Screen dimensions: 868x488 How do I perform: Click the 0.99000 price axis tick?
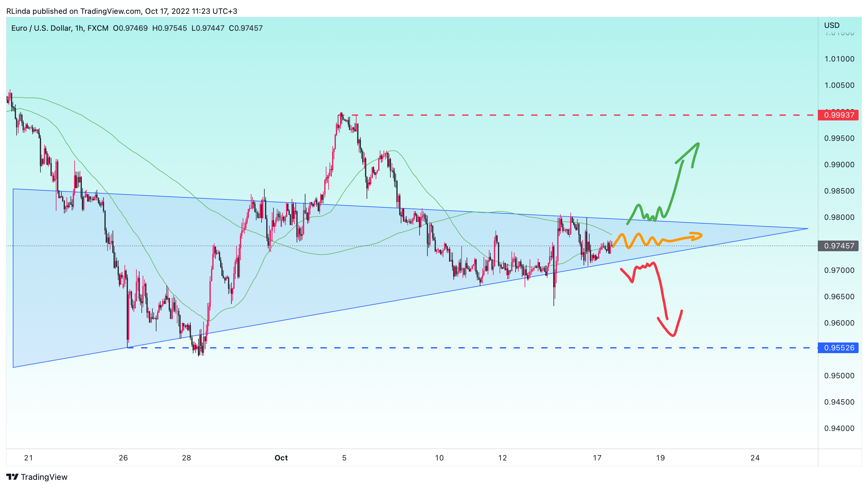pyautogui.click(x=839, y=164)
